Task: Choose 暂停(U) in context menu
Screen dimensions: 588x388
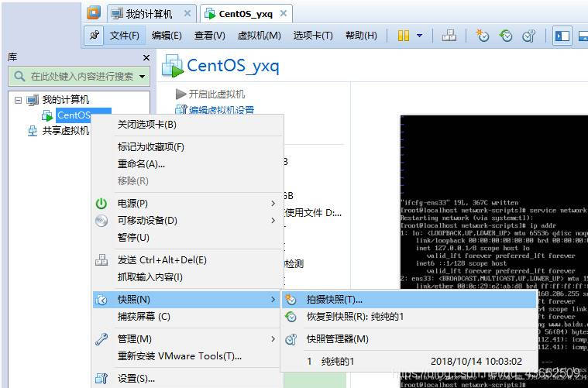Action: tap(187, 238)
